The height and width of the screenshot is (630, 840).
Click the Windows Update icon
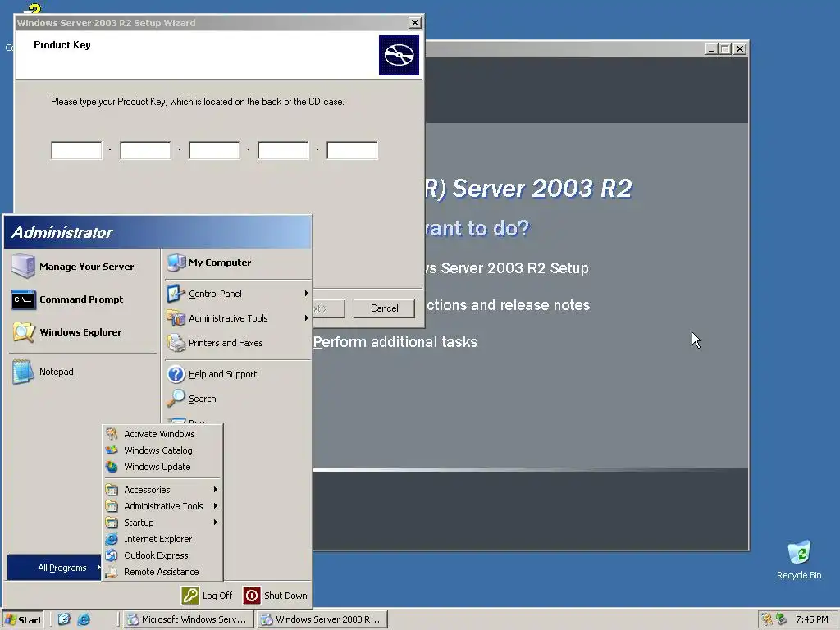click(x=112, y=467)
